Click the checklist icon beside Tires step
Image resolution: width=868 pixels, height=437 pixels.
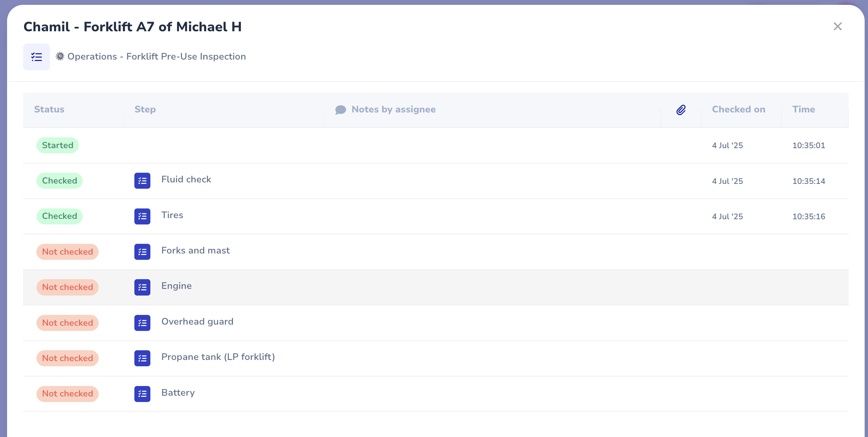(x=142, y=216)
